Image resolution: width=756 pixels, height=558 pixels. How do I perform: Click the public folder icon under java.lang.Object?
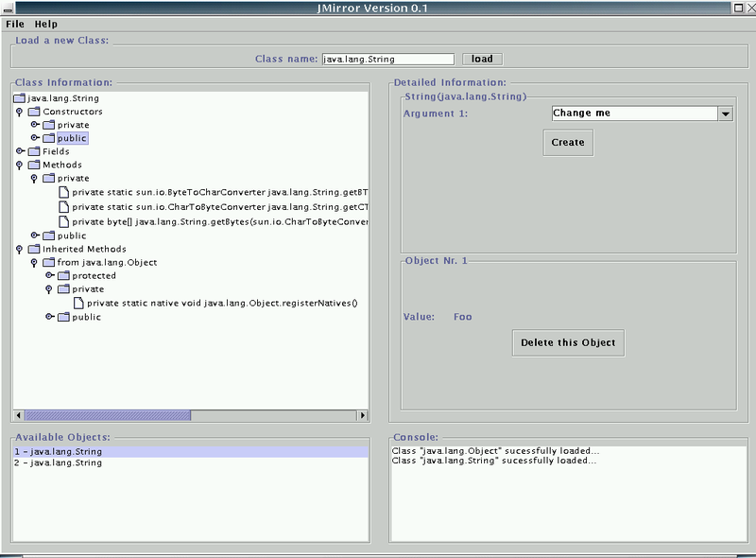pos(63,317)
